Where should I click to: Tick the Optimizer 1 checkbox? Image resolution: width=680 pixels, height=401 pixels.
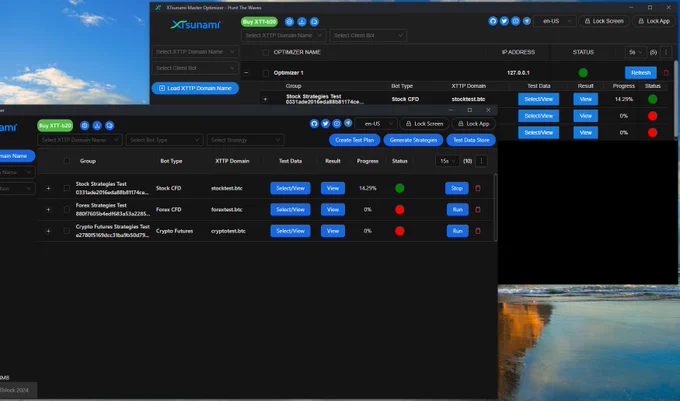tap(265, 73)
